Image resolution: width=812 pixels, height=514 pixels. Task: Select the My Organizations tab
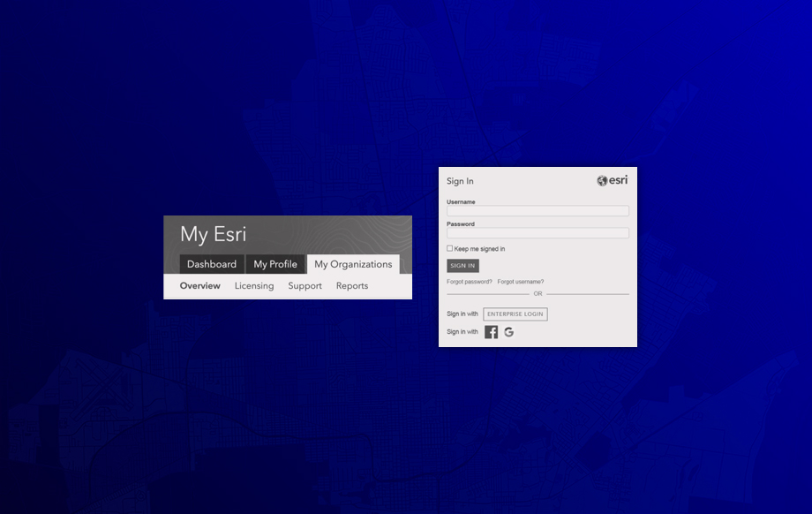tap(353, 264)
